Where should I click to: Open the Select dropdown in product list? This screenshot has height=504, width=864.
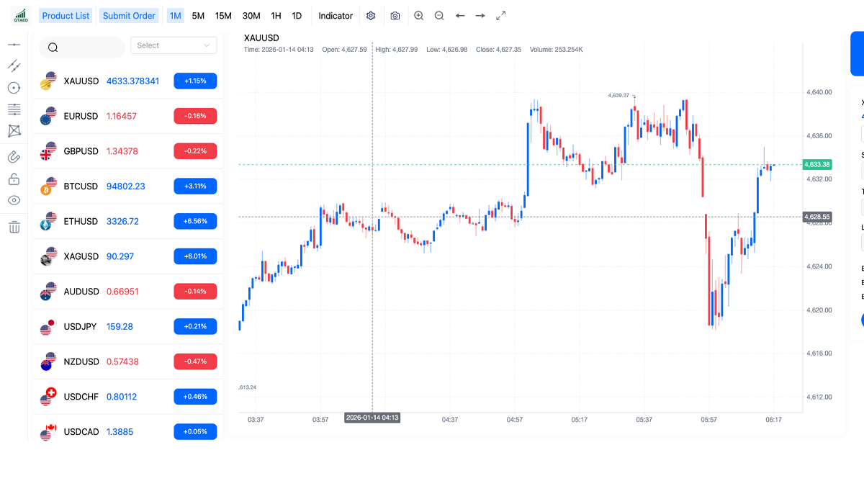(x=174, y=45)
